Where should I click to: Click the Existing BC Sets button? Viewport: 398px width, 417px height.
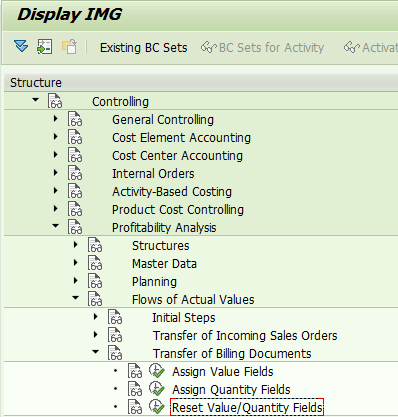[x=144, y=48]
